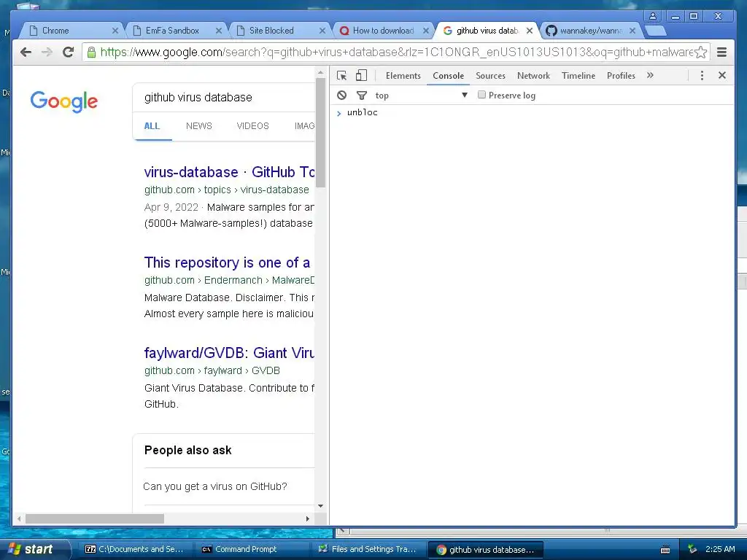Close the wannakey GitHub tab
This screenshot has height=560, width=747.
(x=632, y=31)
